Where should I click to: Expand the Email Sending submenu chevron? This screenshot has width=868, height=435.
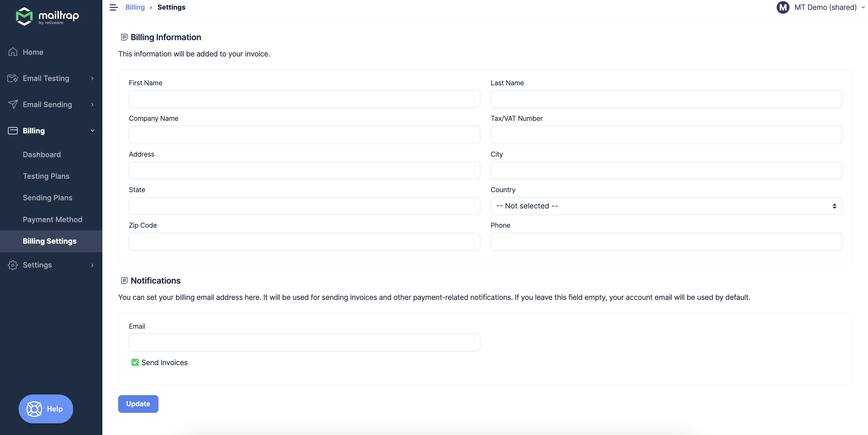coord(92,105)
